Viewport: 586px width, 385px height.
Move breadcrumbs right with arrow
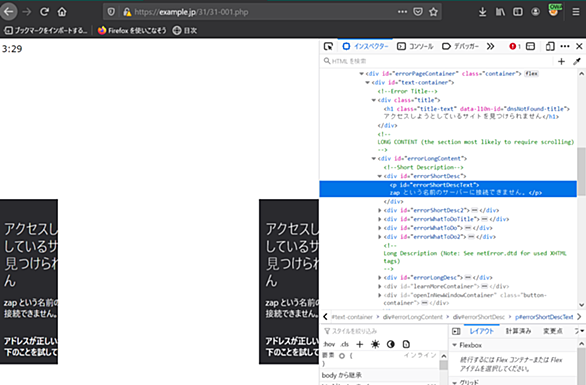pos(579,317)
